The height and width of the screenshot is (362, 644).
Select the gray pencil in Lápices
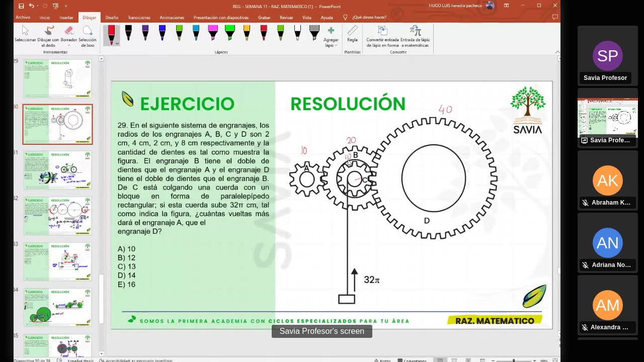[314, 33]
